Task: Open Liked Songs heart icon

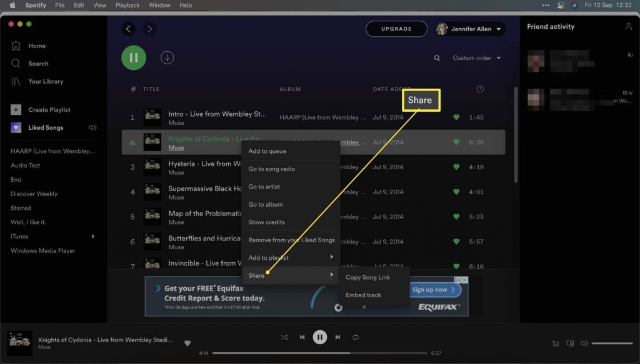Action: point(16,127)
